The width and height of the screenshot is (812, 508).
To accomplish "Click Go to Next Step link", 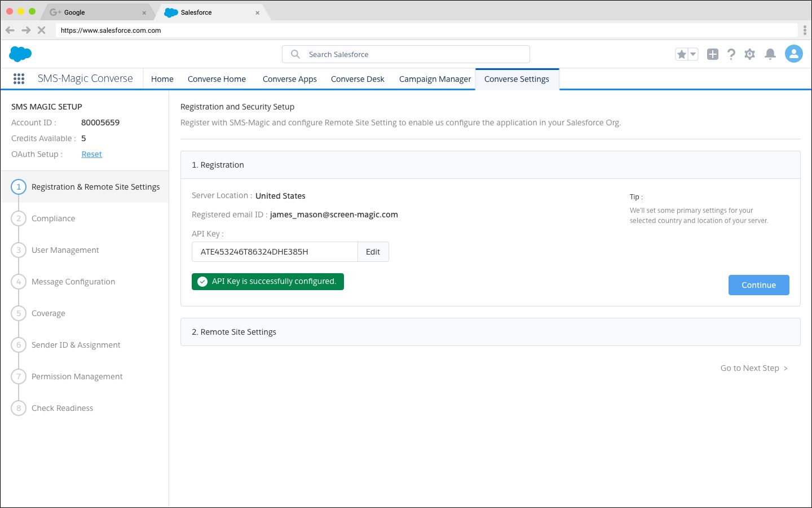I will click(x=754, y=368).
